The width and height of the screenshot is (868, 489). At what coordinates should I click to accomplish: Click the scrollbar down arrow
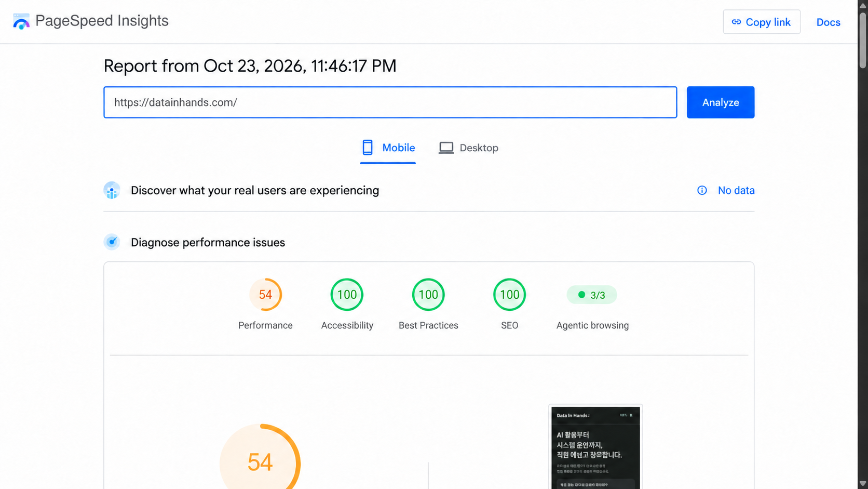click(x=863, y=484)
